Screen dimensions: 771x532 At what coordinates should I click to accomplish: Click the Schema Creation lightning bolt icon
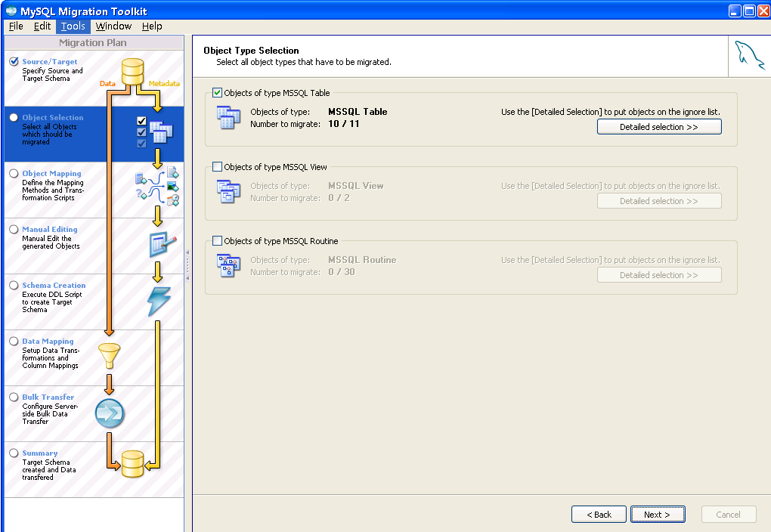[159, 301]
